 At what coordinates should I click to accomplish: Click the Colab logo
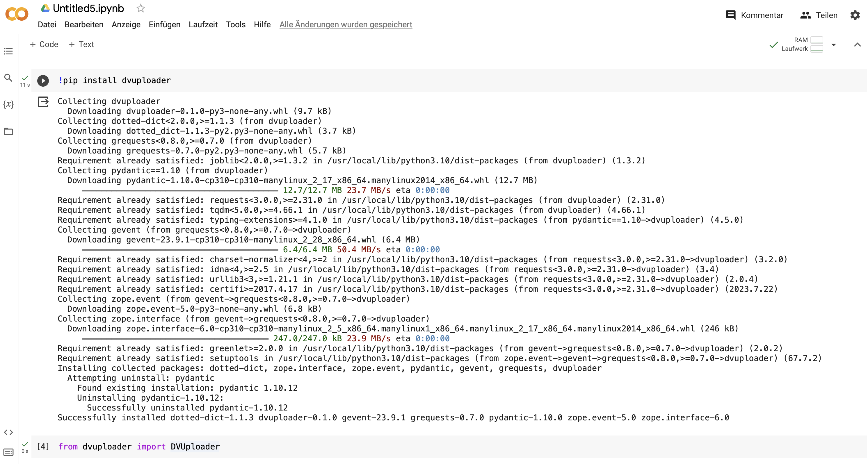point(17,14)
